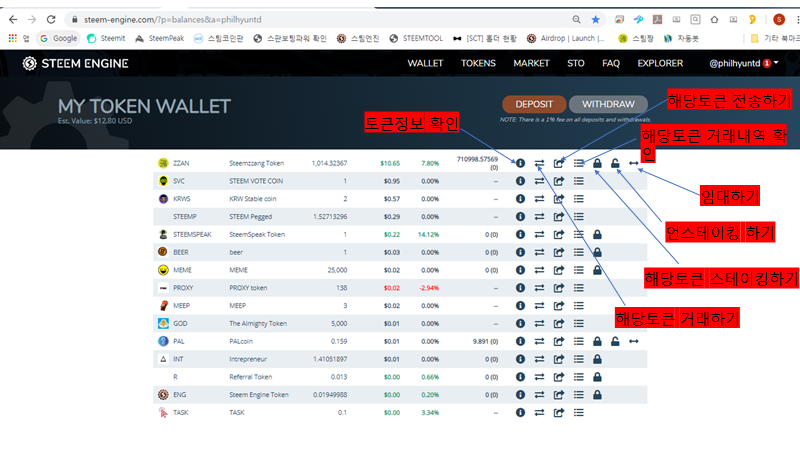
Task: Select the 1,014.32367 ZZAN balance
Action: click(329, 163)
